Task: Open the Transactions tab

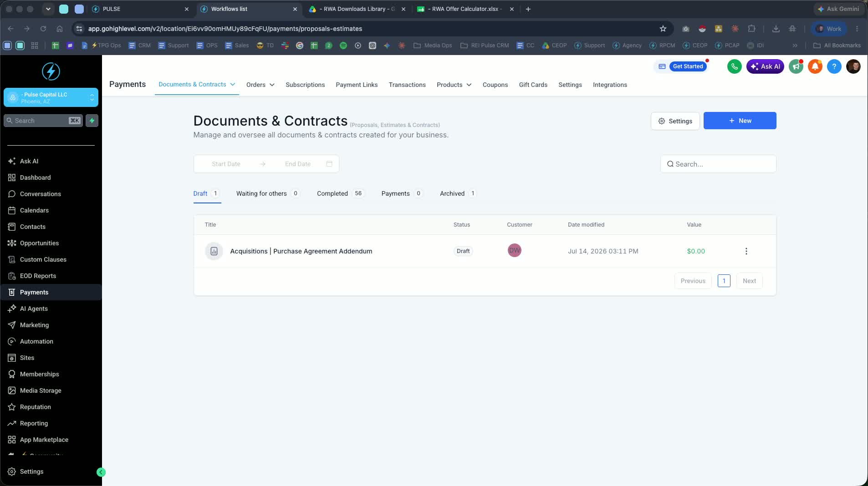Action: pos(407,85)
